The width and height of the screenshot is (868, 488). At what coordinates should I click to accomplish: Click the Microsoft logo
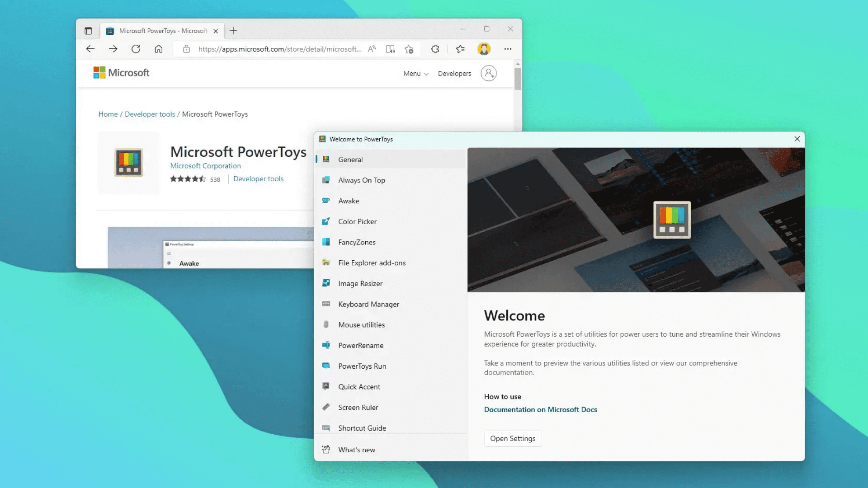121,73
